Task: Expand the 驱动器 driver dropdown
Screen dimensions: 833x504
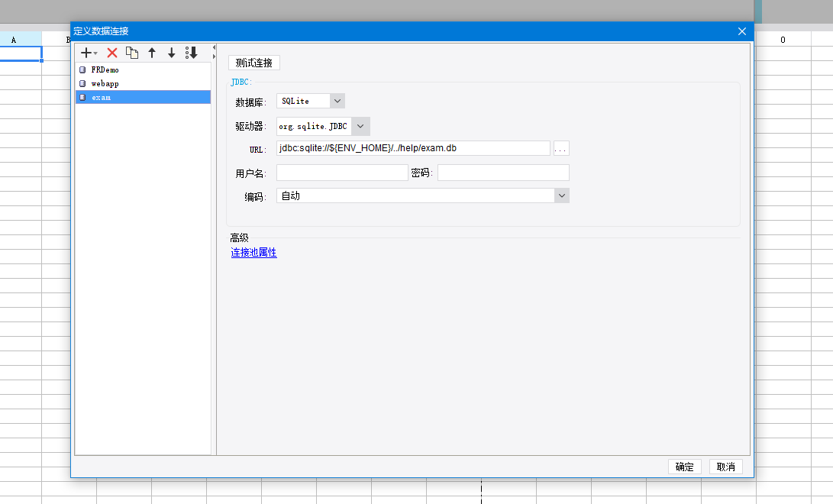Action: coord(361,126)
